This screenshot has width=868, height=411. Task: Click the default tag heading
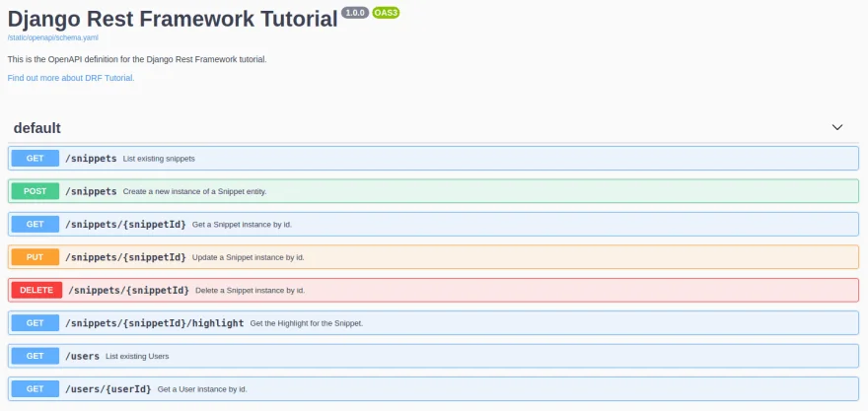(37, 128)
